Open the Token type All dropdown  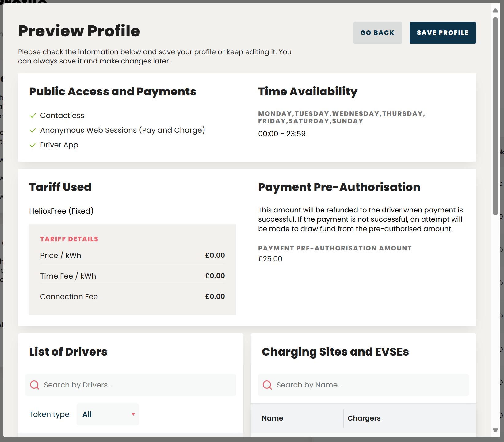[x=107, y=414]
